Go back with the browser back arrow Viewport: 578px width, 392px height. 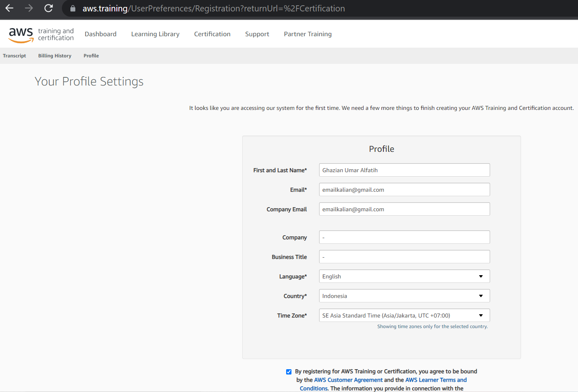pos(9,8)
